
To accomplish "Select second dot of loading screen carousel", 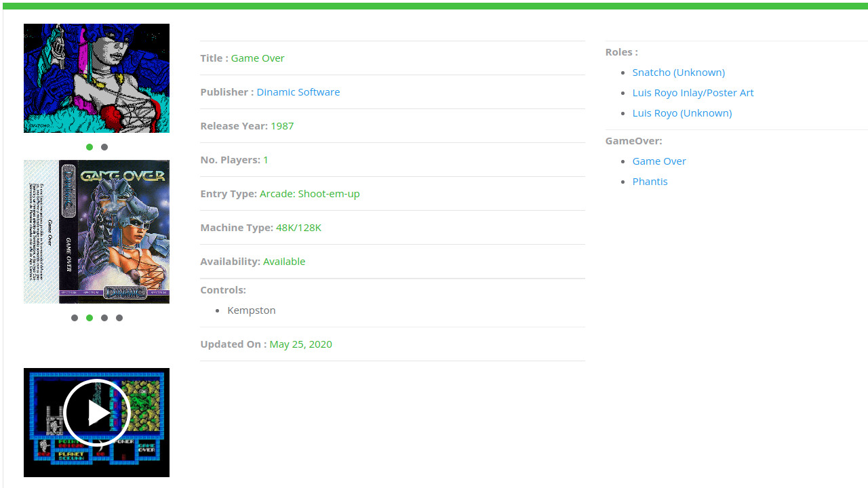I will tap(104, 147).
